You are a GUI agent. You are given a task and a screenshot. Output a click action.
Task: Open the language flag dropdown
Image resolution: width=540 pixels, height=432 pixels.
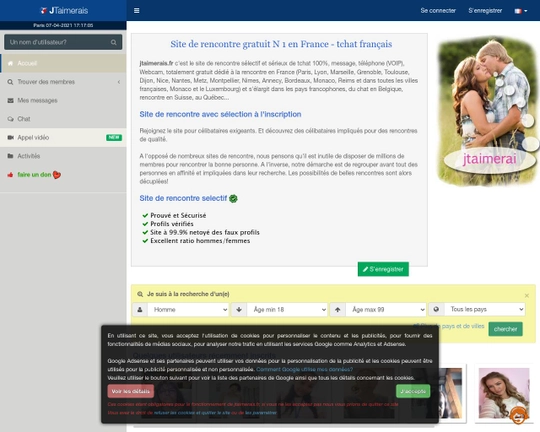520,11
